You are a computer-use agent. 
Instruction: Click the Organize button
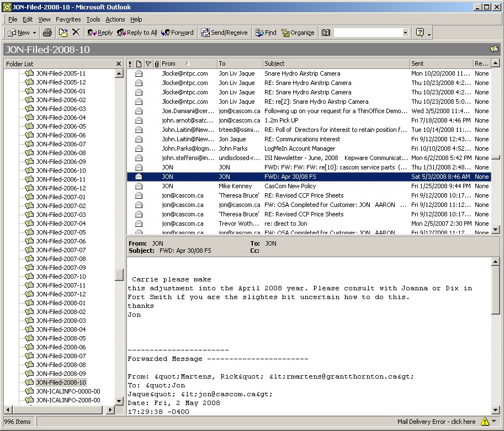coord(298,33)
